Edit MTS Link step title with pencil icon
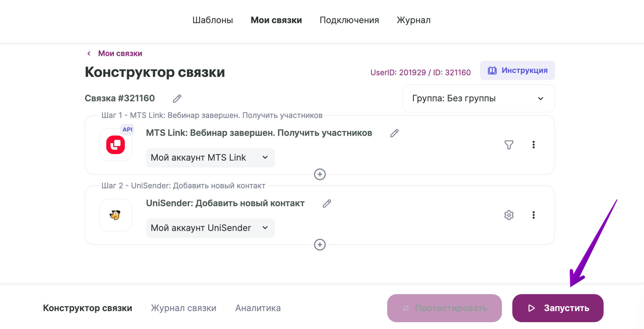The width and height of the screenshot is (644, 329). coord(394,133)
